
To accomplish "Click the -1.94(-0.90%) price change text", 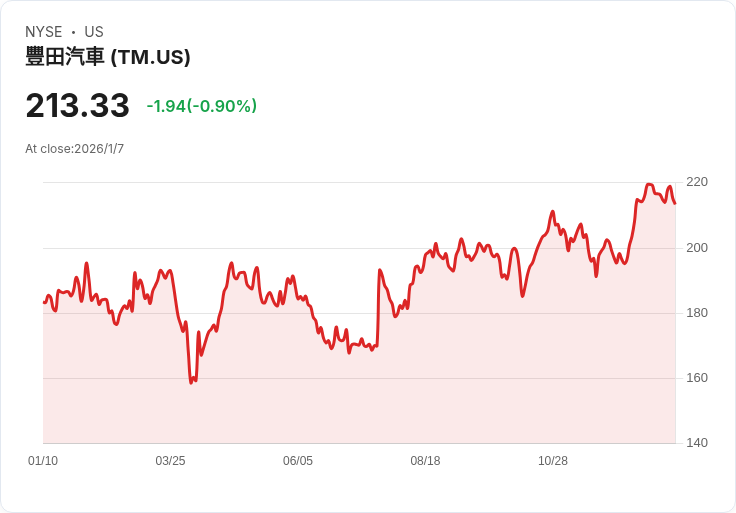I will tap(202, 106).
